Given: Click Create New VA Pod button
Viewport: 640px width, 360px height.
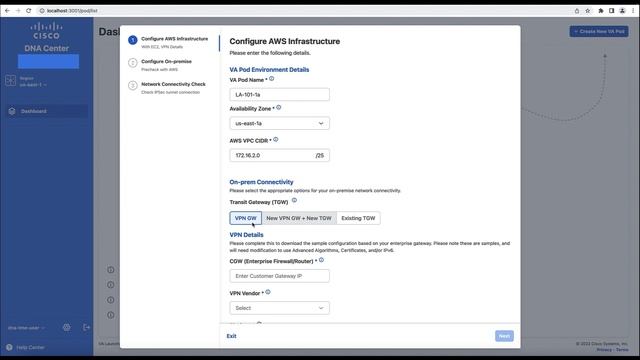Looking at the screenshot, I should click(x=599, y=31).
